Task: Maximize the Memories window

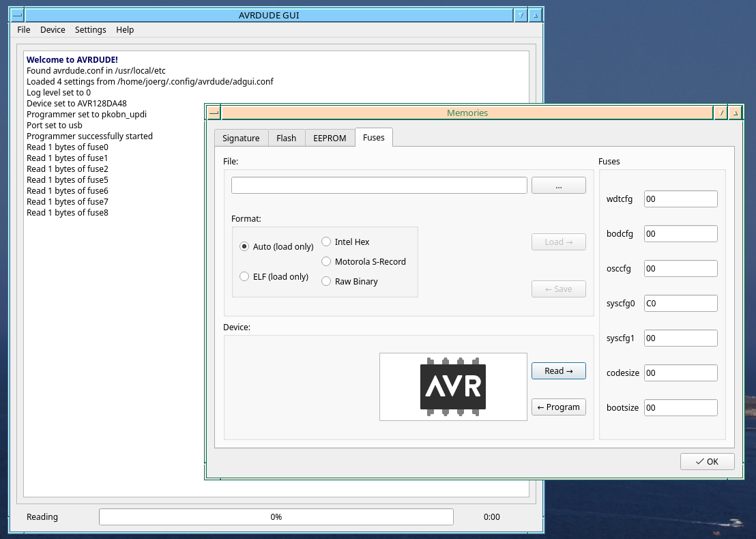Action: point(736,113)
